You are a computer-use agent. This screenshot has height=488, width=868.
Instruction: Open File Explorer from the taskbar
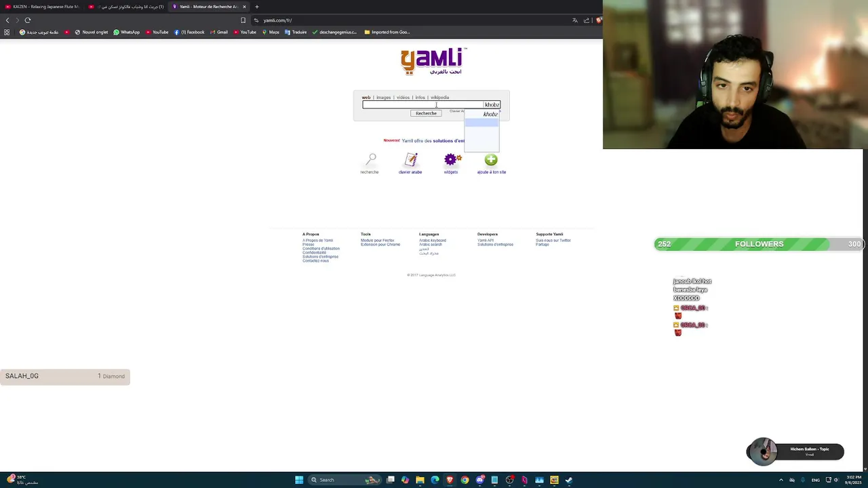point(420,480)
